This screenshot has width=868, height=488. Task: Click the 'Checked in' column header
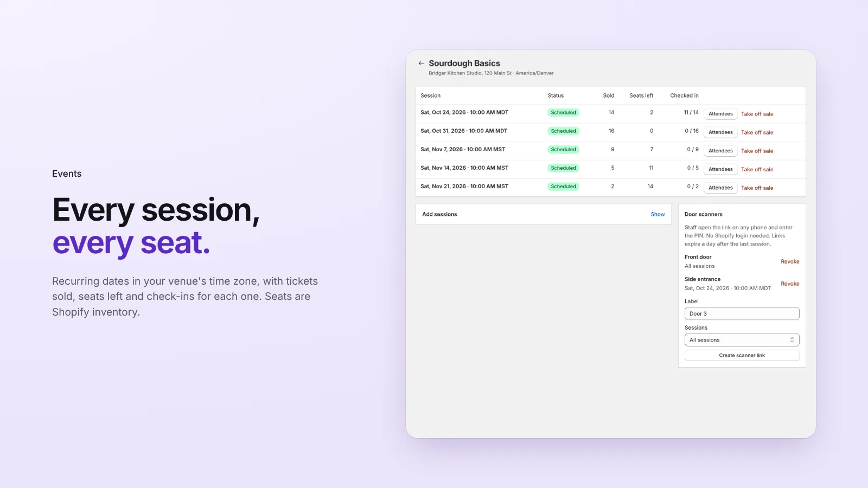point(684,95)
